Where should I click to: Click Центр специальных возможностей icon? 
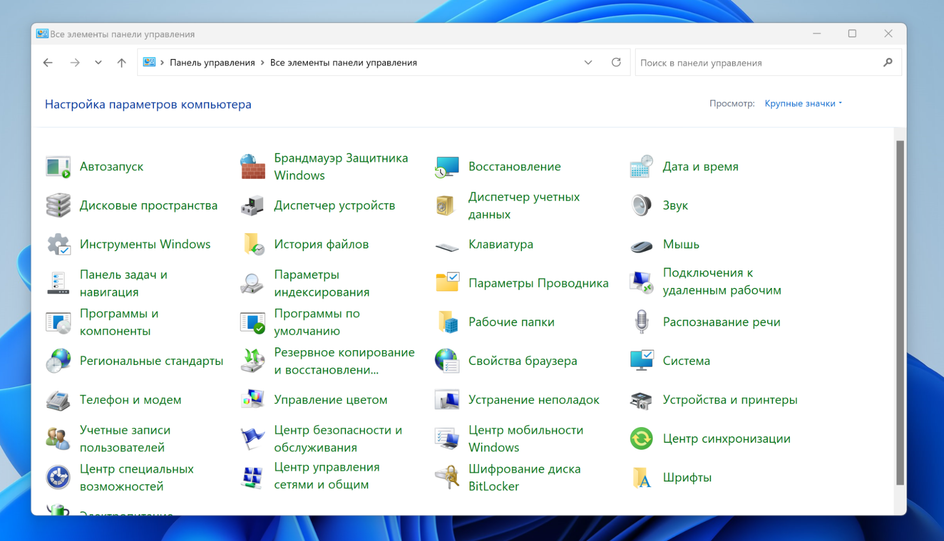point(58,477)
